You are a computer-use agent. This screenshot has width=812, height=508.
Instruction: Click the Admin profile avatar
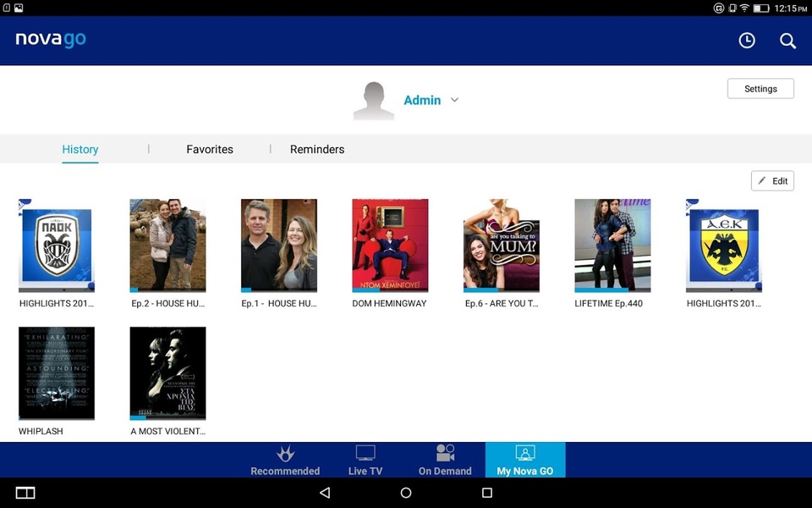pyautogui.click(x=373, y=101)
